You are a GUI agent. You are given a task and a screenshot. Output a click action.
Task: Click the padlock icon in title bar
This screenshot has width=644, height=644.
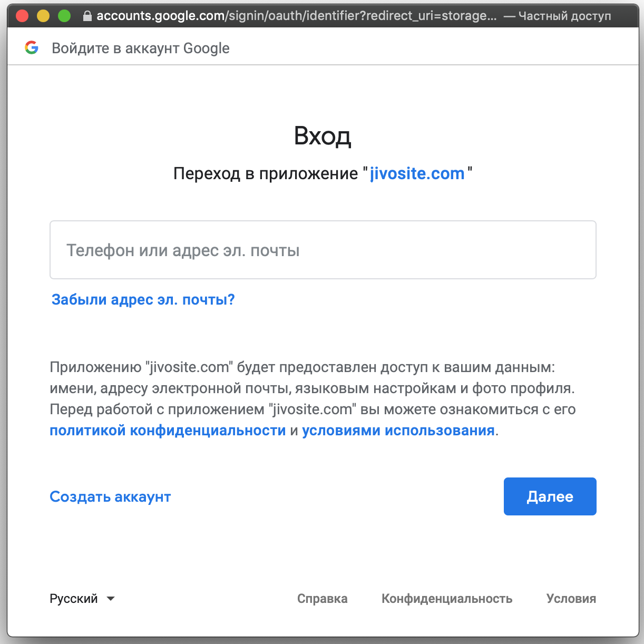pyautogui.click(x=87, y=16)
